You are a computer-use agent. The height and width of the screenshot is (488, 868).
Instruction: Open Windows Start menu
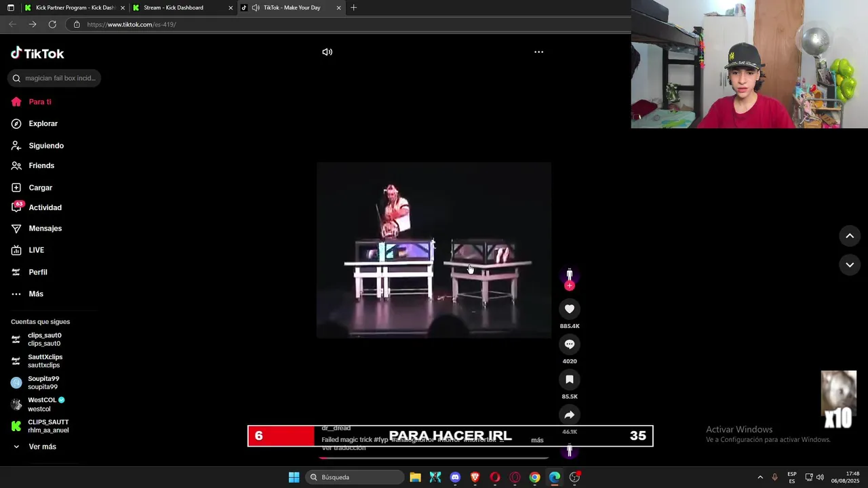294,477
